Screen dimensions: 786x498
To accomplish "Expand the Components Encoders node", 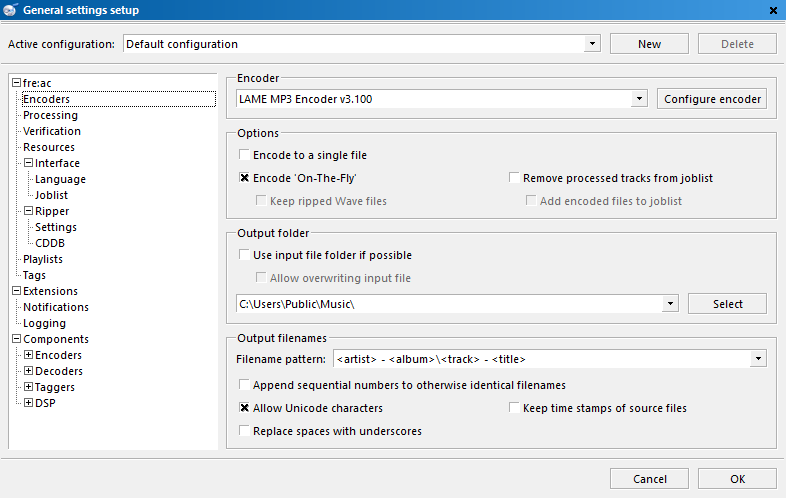I will [29, 355].
